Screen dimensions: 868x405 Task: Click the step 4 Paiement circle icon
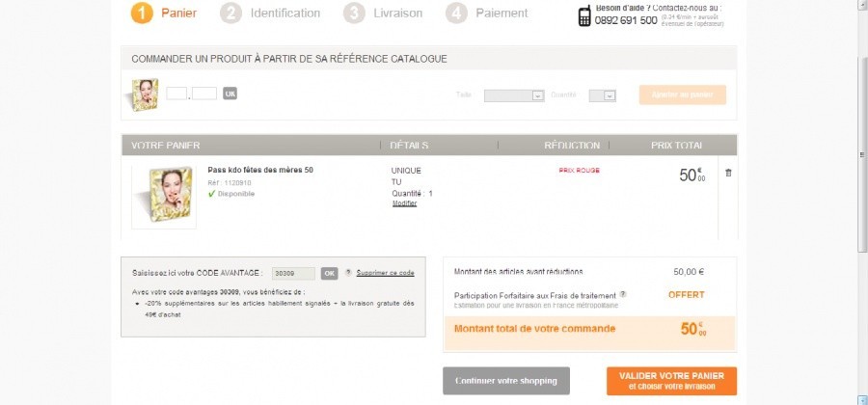pos(457,13)
